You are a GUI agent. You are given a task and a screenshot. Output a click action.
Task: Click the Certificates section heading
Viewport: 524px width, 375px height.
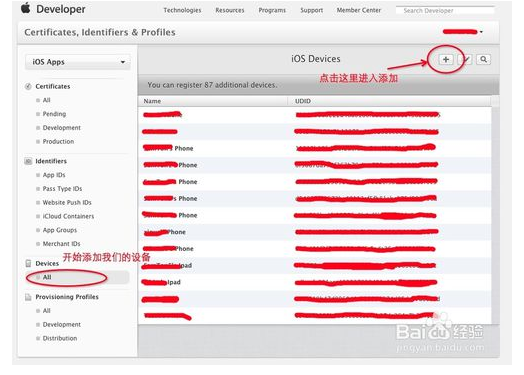click(53, 86)
